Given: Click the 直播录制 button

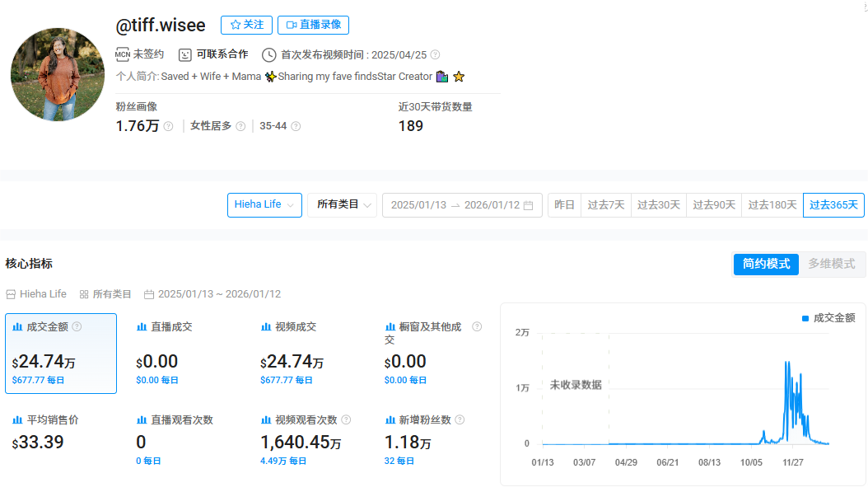Looking at the screenshot, I should point(313,25).
